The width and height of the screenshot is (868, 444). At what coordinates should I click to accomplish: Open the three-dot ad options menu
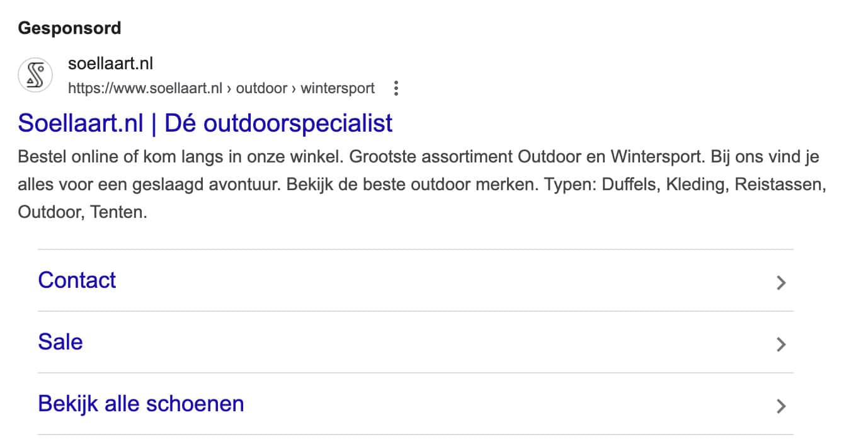(x=396, y=88)
